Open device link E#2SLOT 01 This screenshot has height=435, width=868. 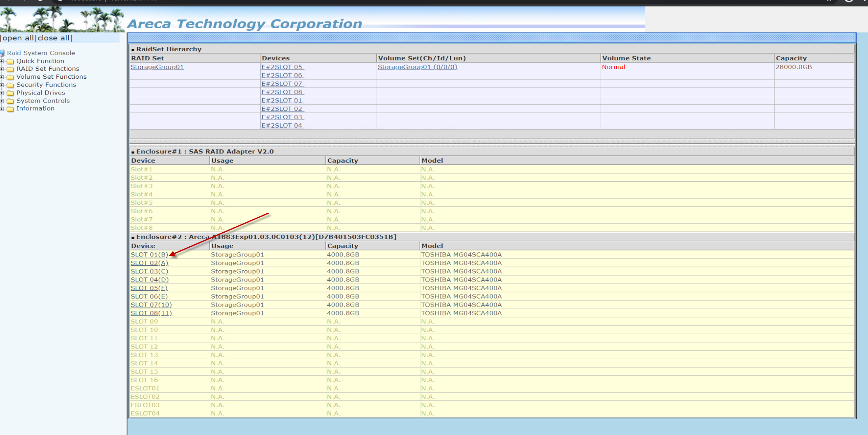(282, 101)
